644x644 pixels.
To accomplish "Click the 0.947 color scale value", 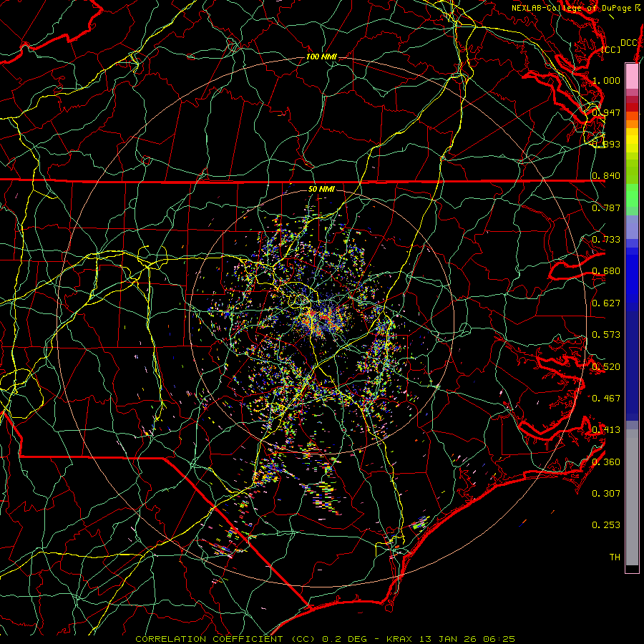I will coord(606,112).
